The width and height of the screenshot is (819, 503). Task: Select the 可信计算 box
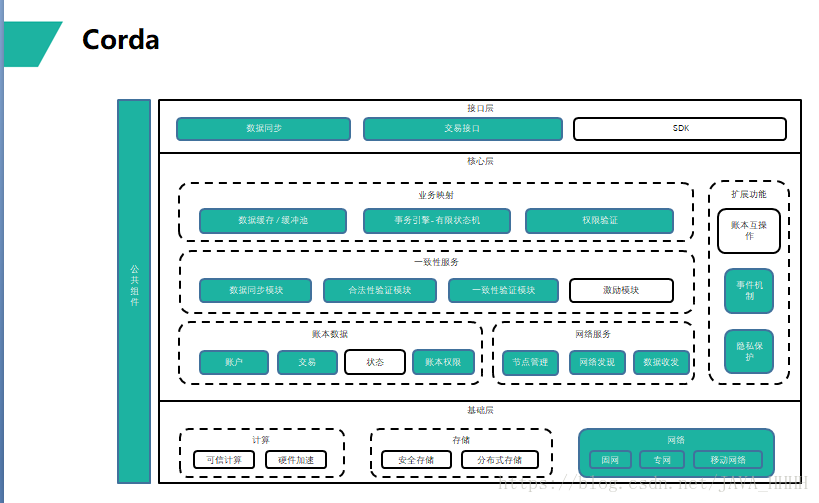[224, 460]
